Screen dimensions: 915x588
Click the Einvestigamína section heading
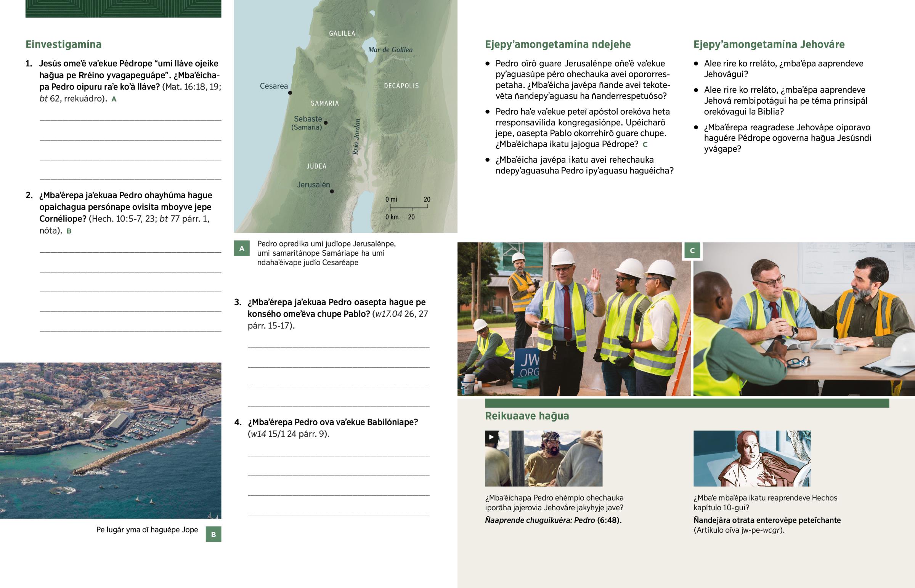[63, 44]
